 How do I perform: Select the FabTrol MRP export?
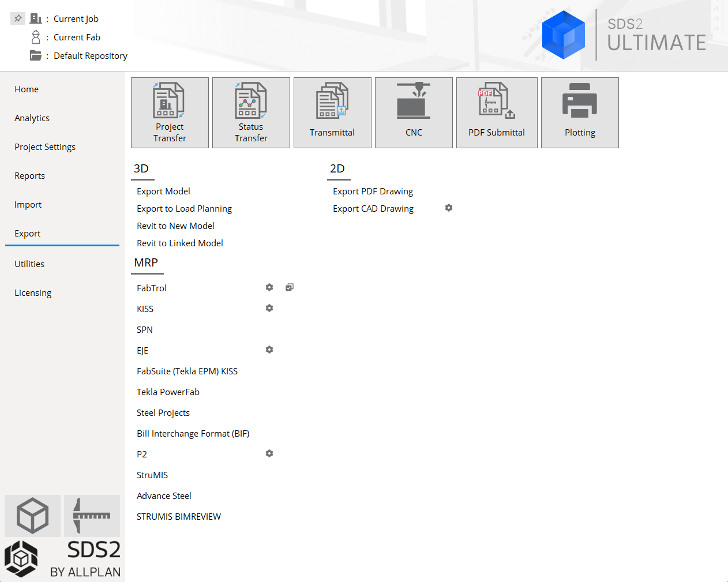point(152,288)
